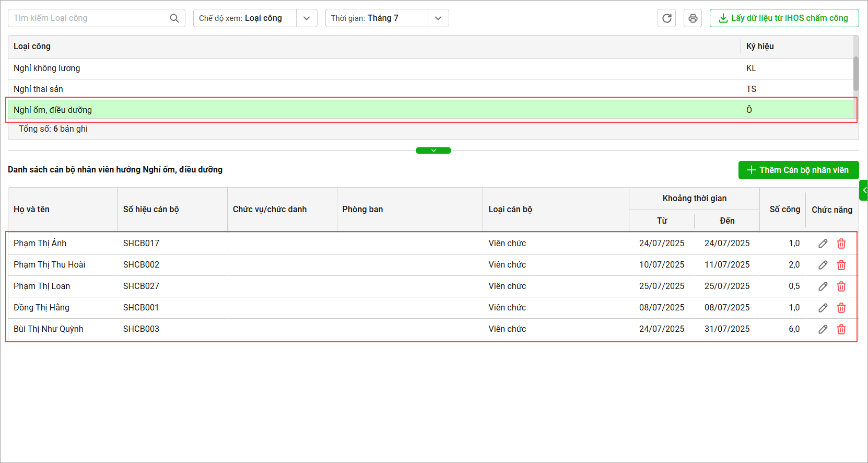Click the search magnifier icon
The width and height of the screenshot is (868, 463).
click(174, 18)
